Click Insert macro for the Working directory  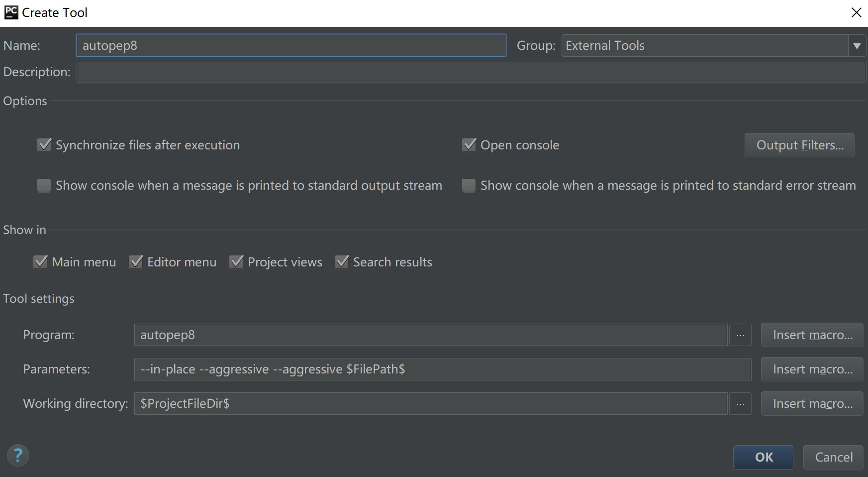pos(812,404)
